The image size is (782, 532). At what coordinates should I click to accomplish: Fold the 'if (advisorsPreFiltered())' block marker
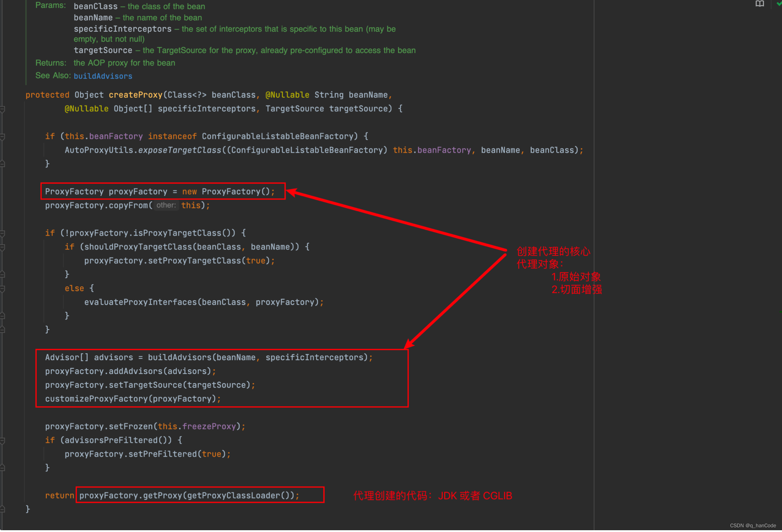2,441
